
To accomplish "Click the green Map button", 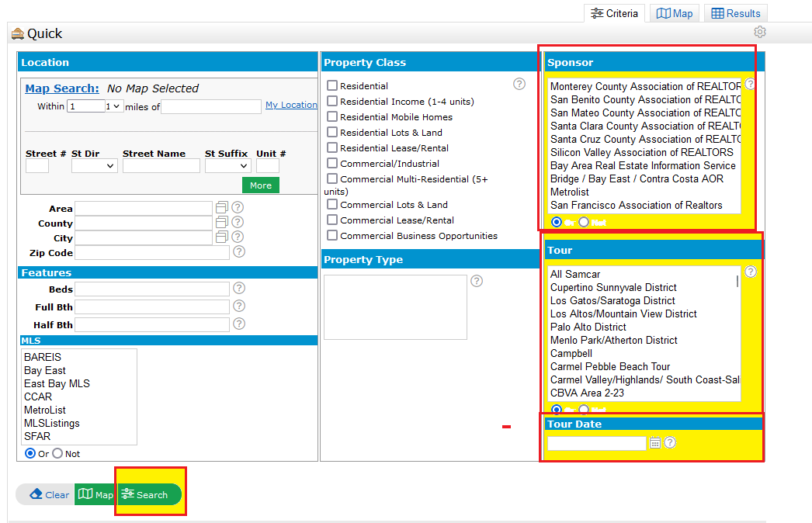I will (x=95, y=494).
